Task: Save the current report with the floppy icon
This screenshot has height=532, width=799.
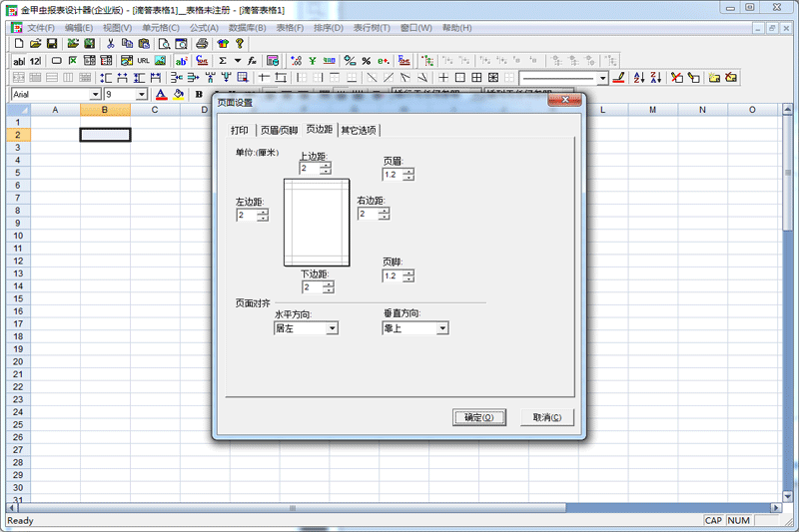Action: pyautogui.click(x=52, y=44)
